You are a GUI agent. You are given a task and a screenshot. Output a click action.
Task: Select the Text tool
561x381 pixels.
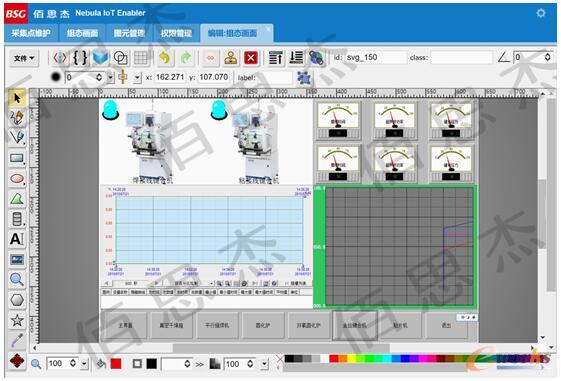pyautogui.click(x=17, y=239)
